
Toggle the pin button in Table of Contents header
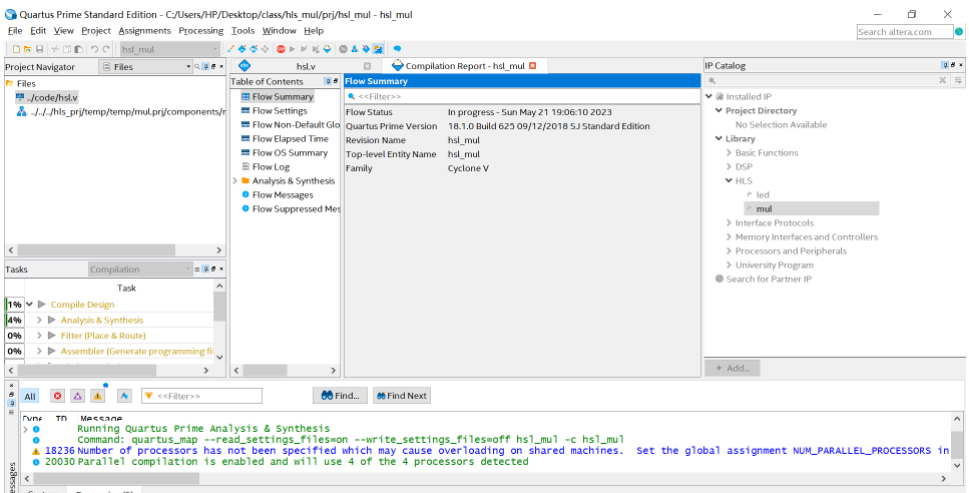(x=328, y=81)
